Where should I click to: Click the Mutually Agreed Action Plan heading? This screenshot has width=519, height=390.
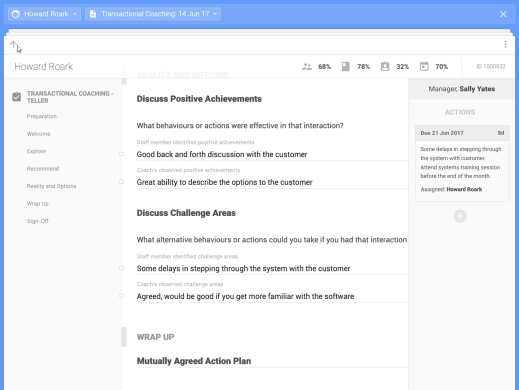click(194, 361)
